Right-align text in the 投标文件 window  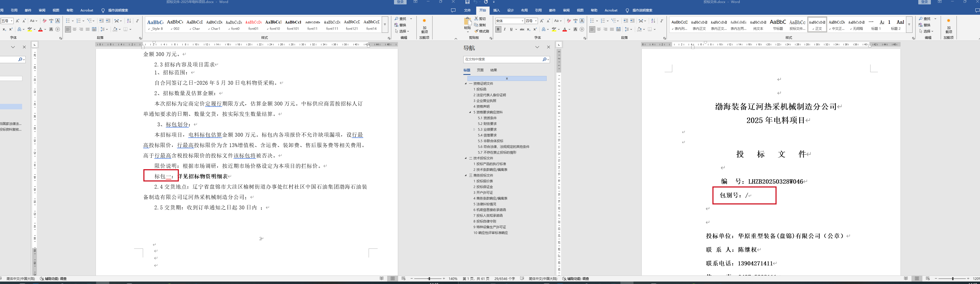[x=605, y=29]
